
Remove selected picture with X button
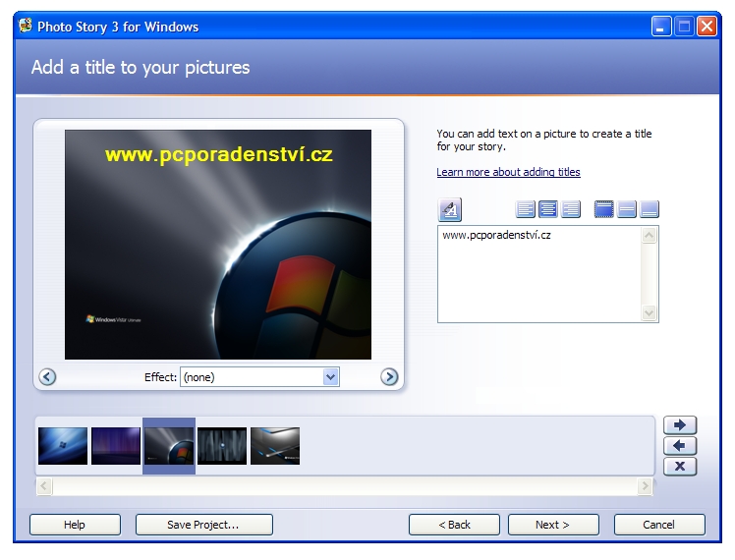click(680, 467)
